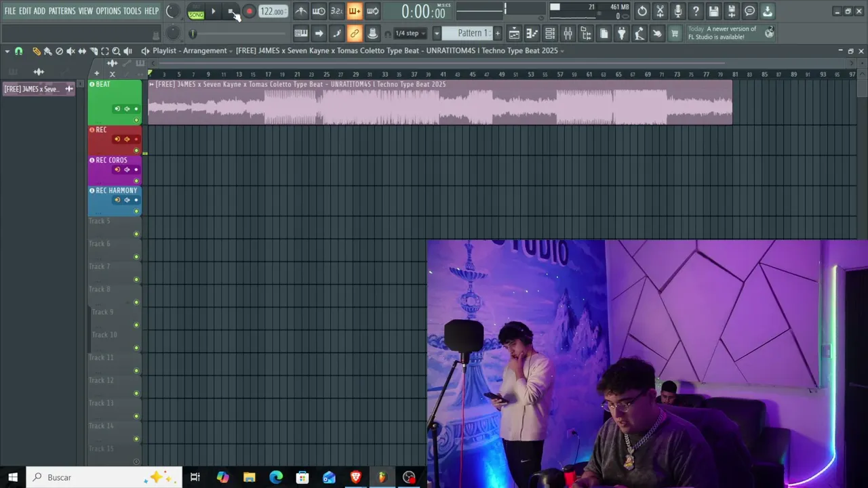Open the OPTIONS menu
The height and width of the screenshot is (488, 868).
108,11
